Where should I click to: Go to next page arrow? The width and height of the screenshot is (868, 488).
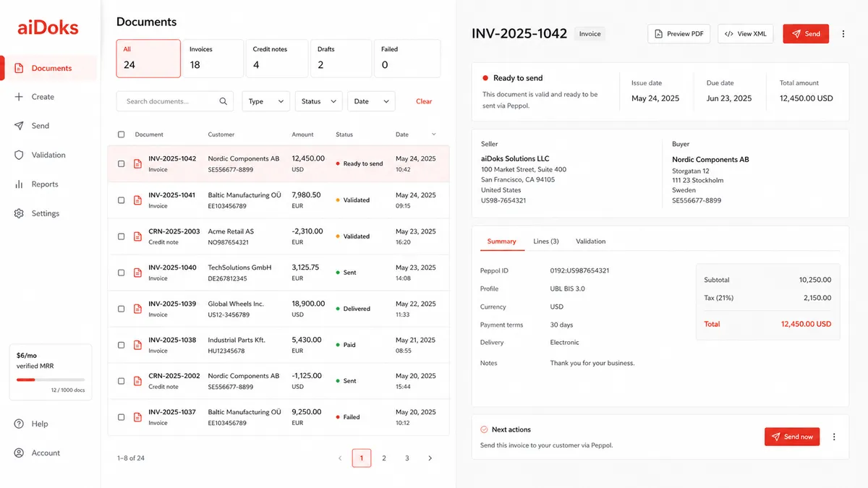tap(430, 458)
